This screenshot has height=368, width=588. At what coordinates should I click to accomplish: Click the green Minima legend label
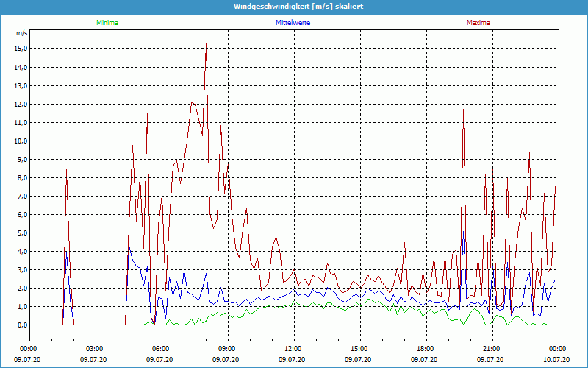point(107,23)
